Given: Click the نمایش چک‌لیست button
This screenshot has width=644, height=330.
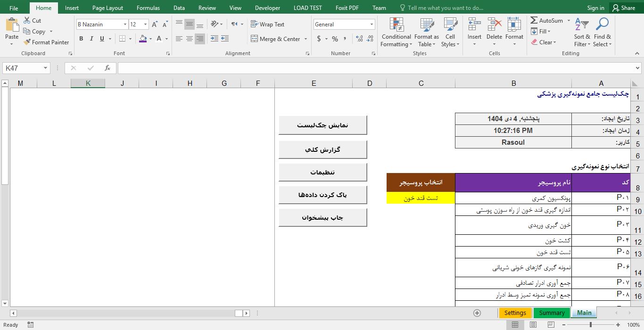Looking at the screenshot, I should click(322, 125).
